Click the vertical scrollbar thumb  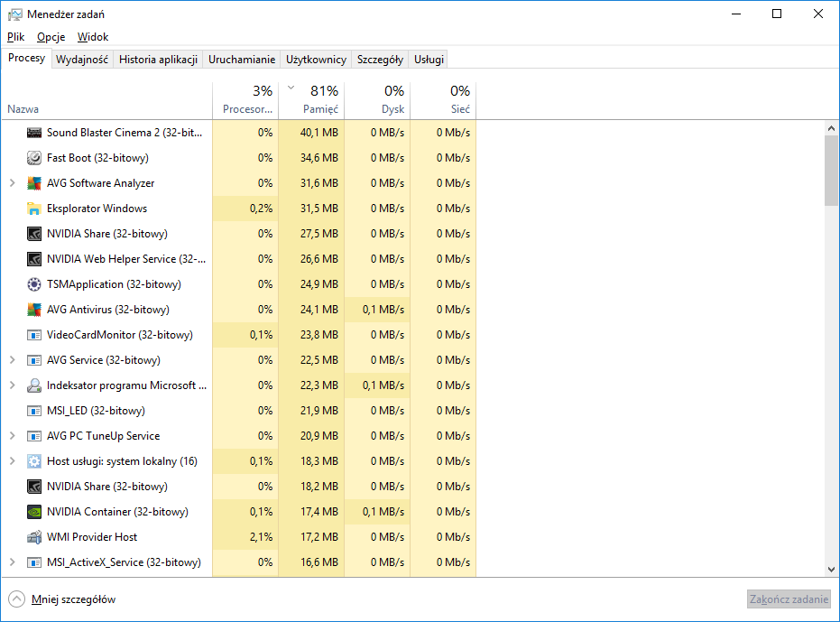click(x=831, y=170)
